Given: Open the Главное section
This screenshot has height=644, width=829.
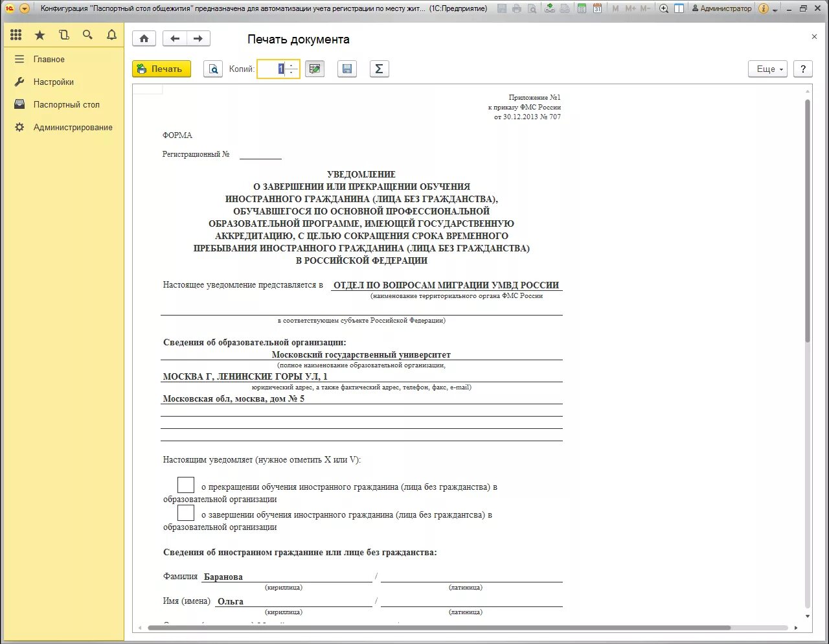Looking at the screenshot, I should (49, 59).
